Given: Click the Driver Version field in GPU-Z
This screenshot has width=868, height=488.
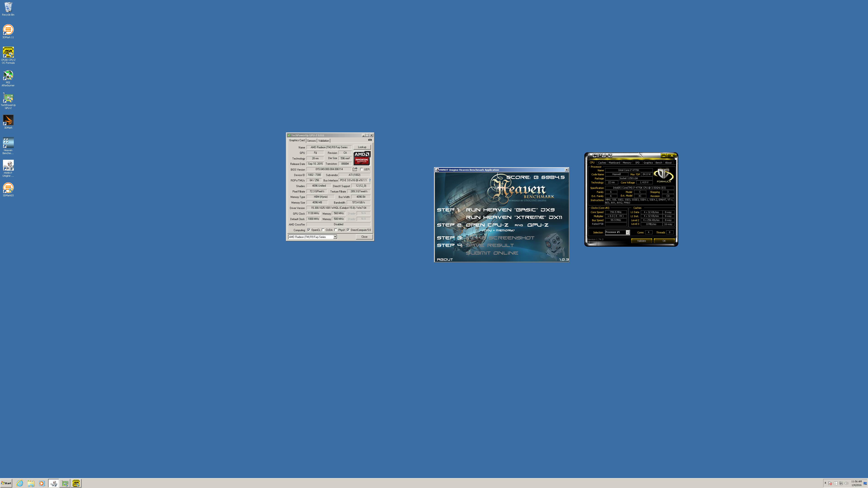Looking at the screenshot, I should pos(338,208).
